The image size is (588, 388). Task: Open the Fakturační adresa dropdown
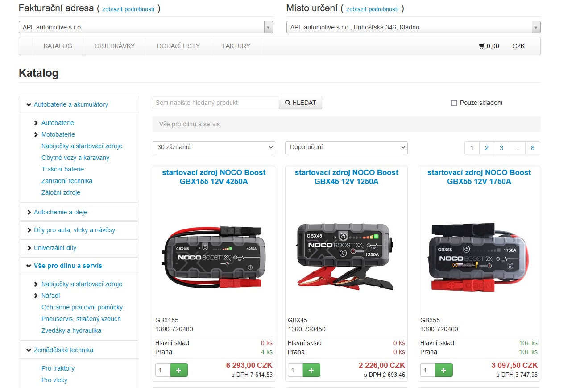coord(146,27)
